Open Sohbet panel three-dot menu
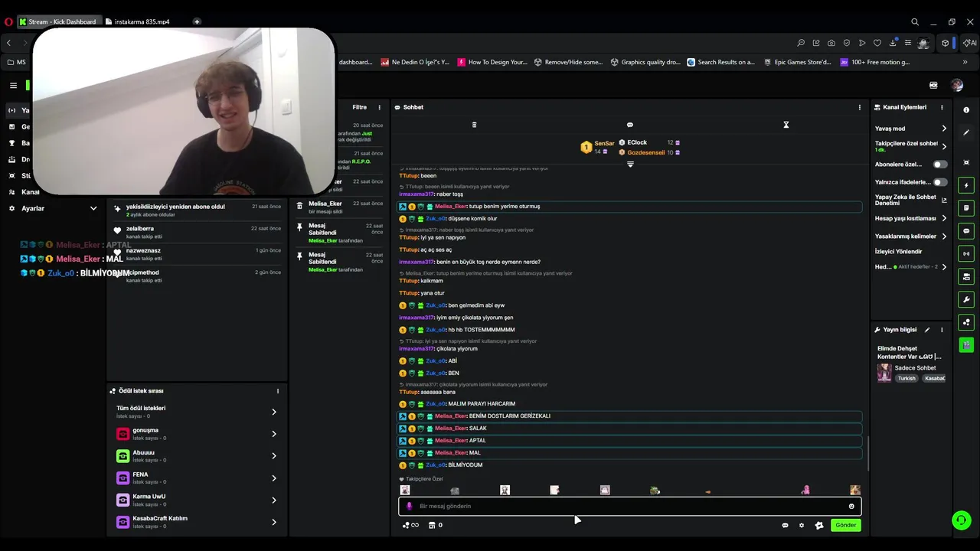The image size is (980, 551). pyautogui.click(x=859, y=107)
